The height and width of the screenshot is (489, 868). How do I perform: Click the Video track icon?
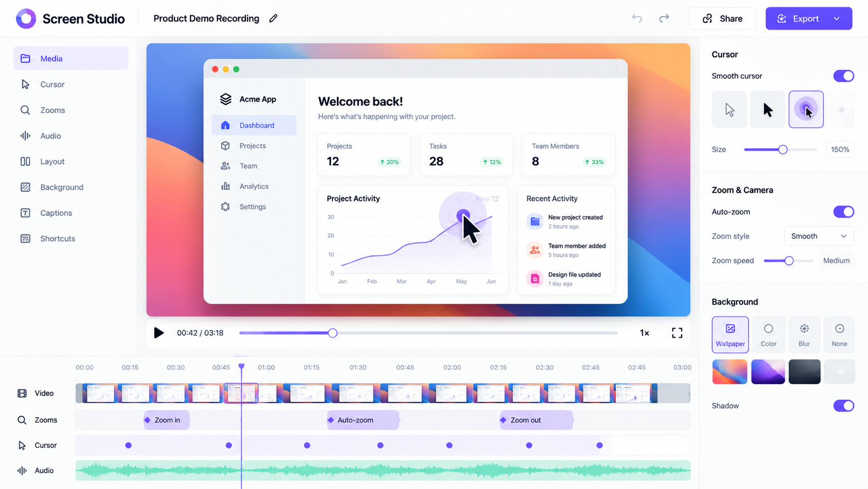[x=22, y=393]
